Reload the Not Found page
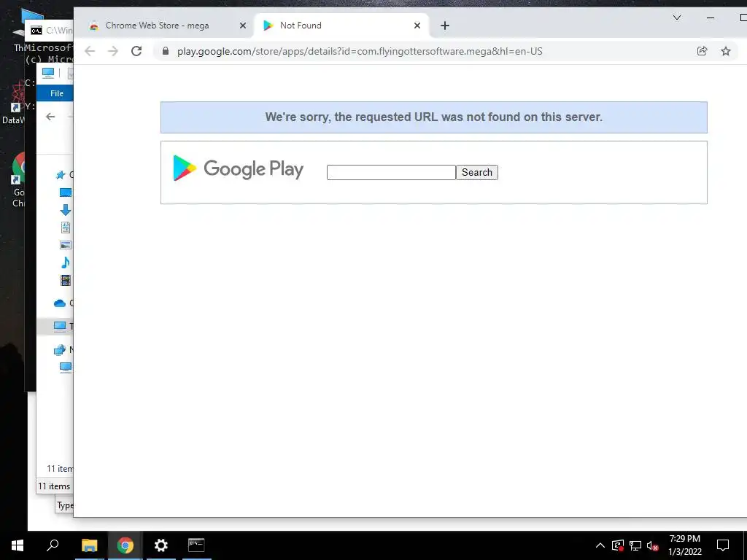Viewport: 747px width, 560px height. click(x=136, y=51)
